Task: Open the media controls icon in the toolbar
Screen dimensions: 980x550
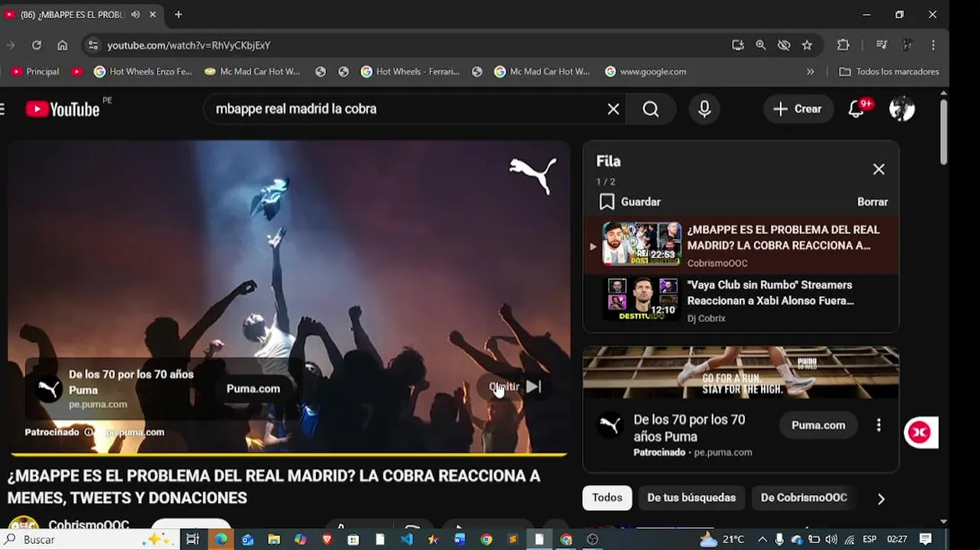Action: pyautogui.click(x=882, y=45)
